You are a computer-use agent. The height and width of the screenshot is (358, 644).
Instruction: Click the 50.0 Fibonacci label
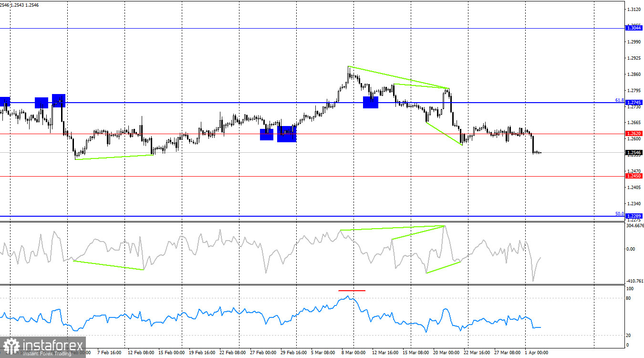point(619,213)
